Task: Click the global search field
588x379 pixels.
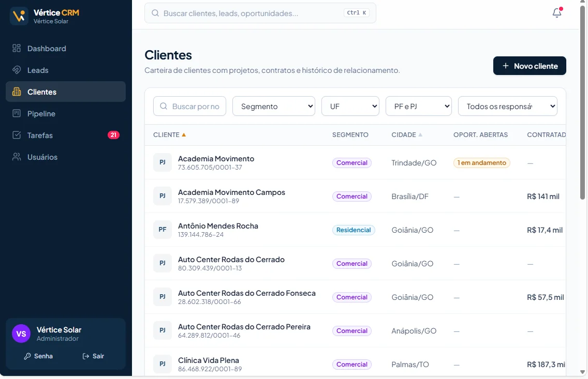Action: click(260, 13)
